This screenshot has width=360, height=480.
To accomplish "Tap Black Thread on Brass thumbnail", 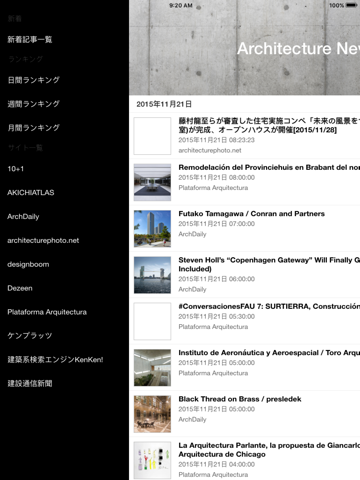I will 152,414.
